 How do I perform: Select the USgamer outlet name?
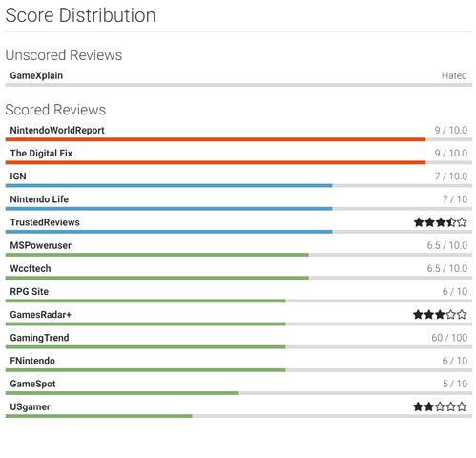tap(30, 406)
